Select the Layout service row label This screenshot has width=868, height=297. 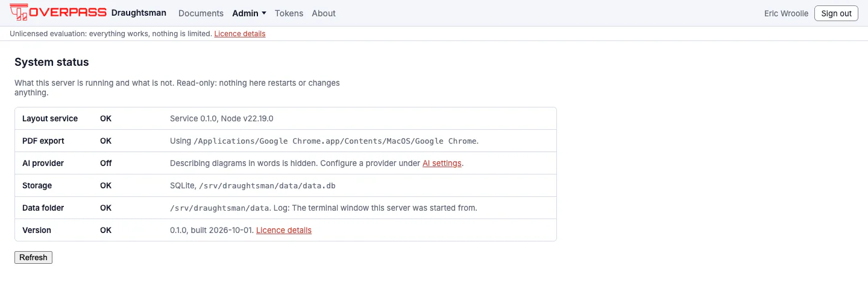[x=50, y=118]
